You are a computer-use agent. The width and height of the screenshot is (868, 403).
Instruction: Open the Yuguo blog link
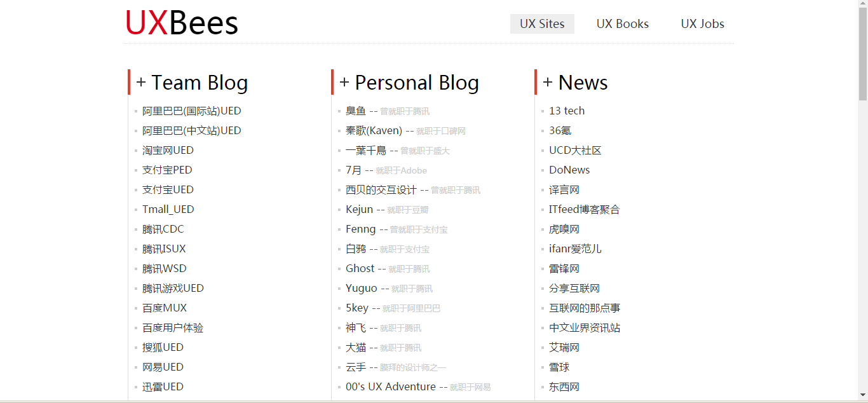pos(362,288)
